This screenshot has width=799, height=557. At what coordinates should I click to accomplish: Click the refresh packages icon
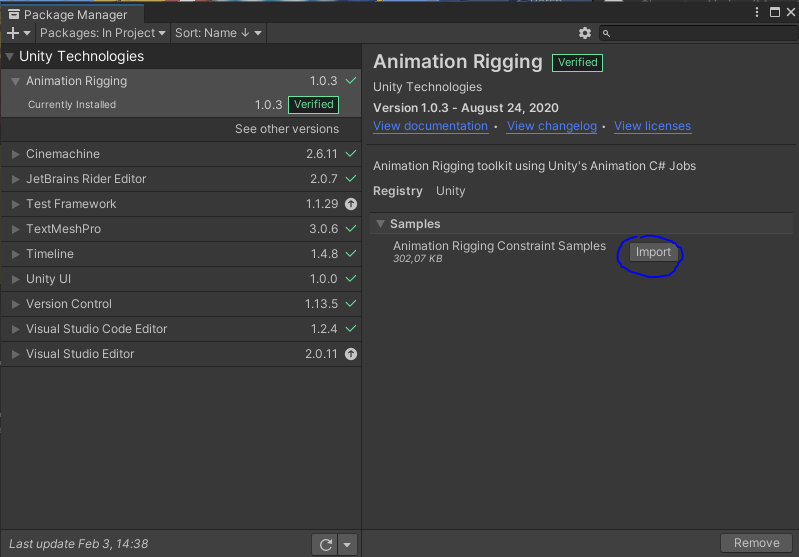coord(325,544)
